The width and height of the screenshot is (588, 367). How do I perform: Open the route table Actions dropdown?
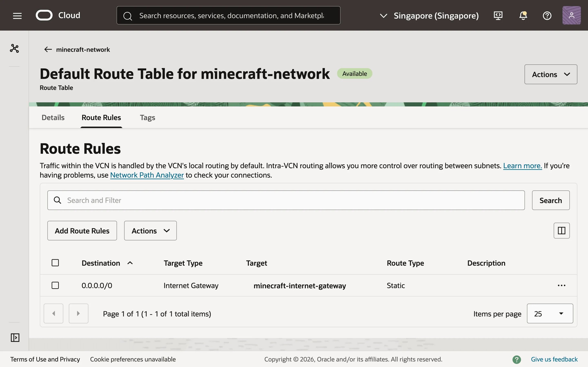point(551,74)
